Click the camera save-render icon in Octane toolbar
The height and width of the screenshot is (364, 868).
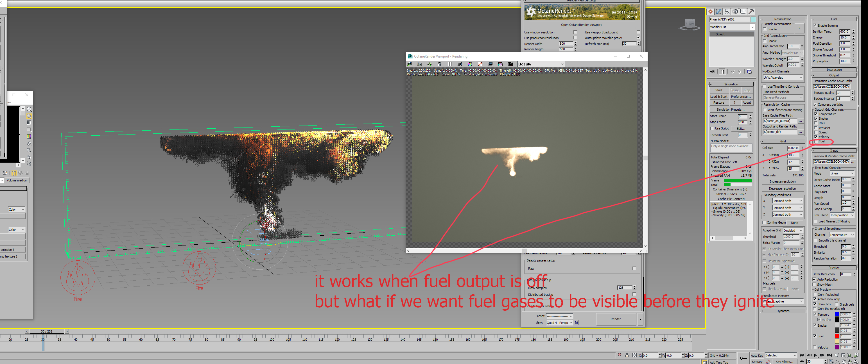510,64
